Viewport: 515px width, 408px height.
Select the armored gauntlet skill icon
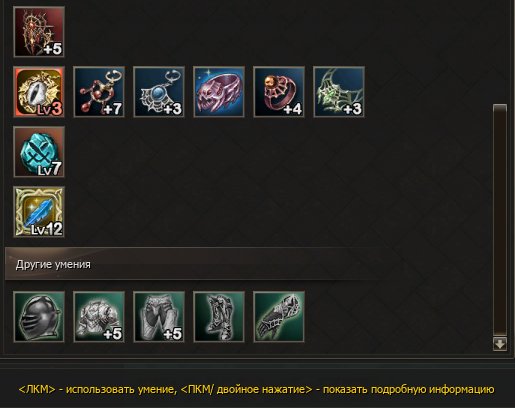click(x=279, y=317)
